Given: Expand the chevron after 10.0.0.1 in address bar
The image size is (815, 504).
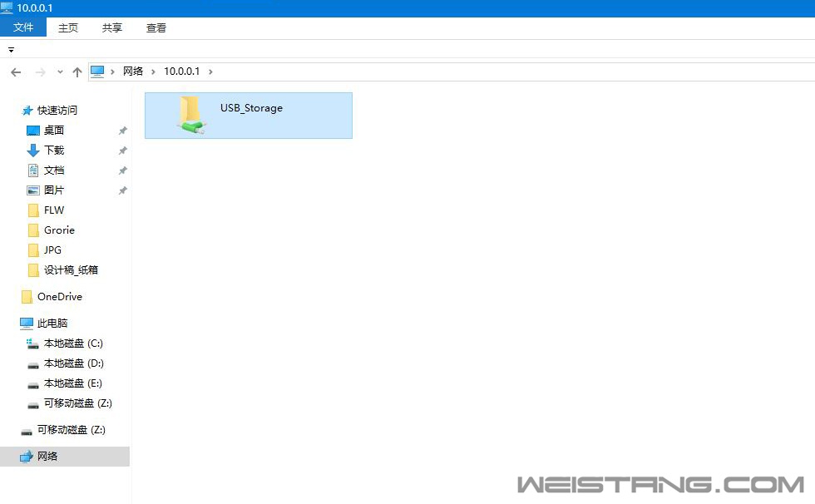Looking at the screenshot, I should coord(211,72).
